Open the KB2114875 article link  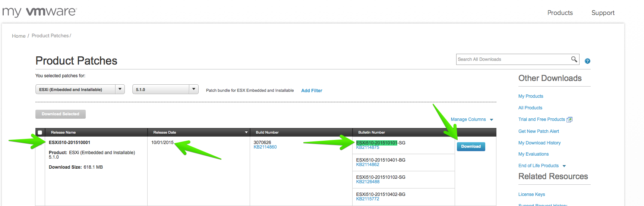point(367,147)
